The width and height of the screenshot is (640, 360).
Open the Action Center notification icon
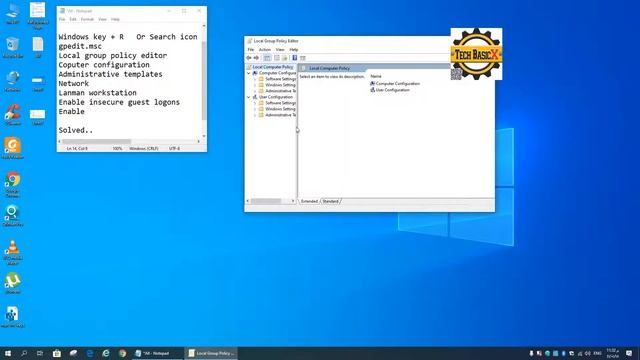coord(629,353)
